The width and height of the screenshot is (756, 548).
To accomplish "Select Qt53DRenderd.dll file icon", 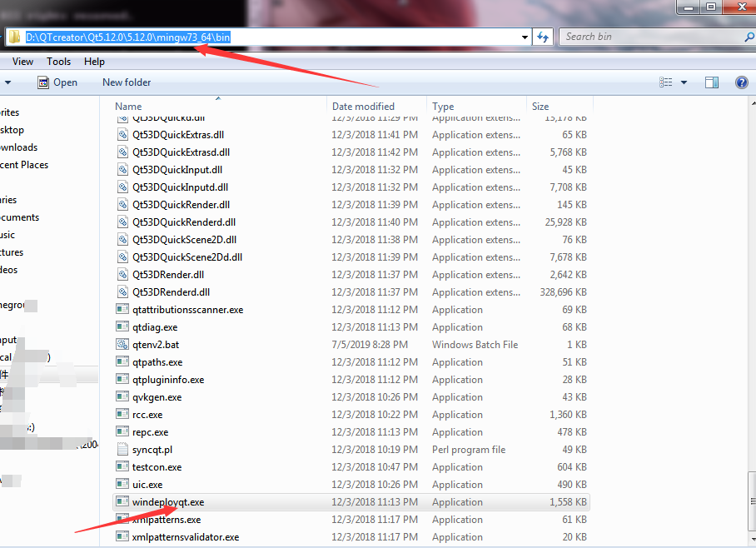I will point(123,291).
